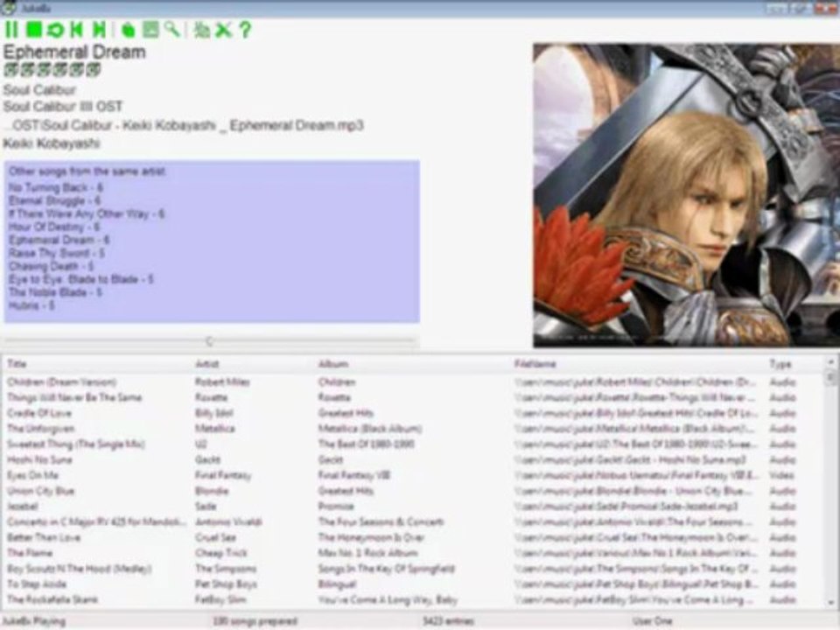Click the Soul Calibur album cover image
The width and height of the screenshot is (840, 630).
686,195
